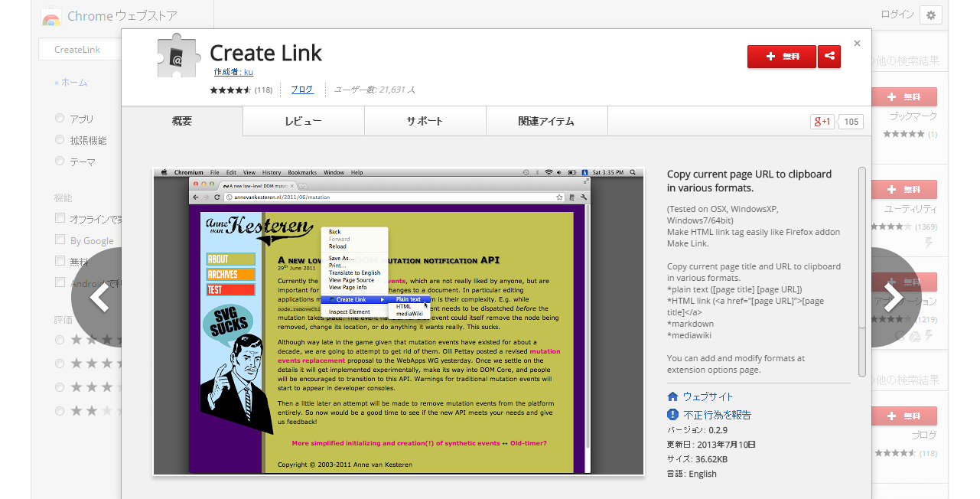Click the user count ユーザー数: 21,631 人
Image resolution: width=980 pixels, height=499 pixels.
coord(375,90)
